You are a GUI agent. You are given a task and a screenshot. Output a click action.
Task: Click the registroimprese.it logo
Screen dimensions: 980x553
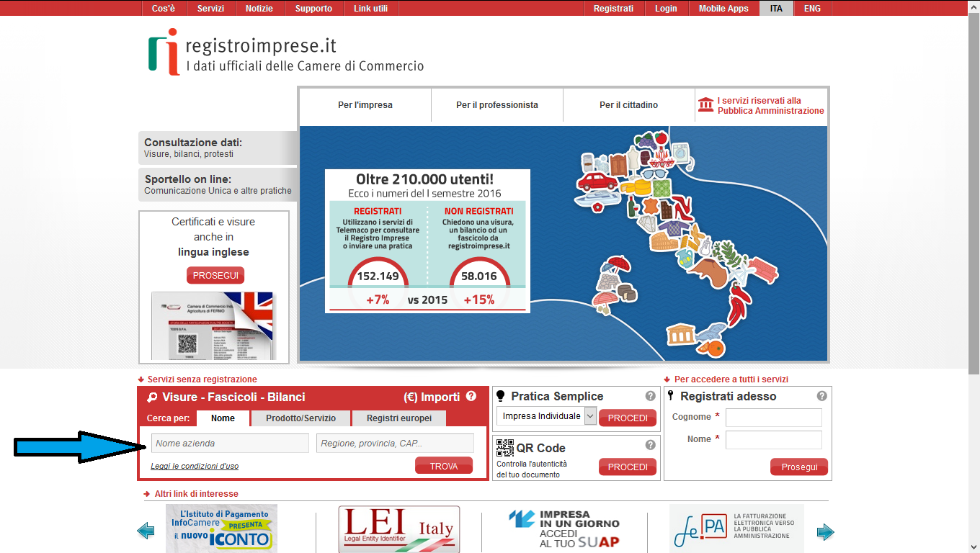[x=285, y=52]
